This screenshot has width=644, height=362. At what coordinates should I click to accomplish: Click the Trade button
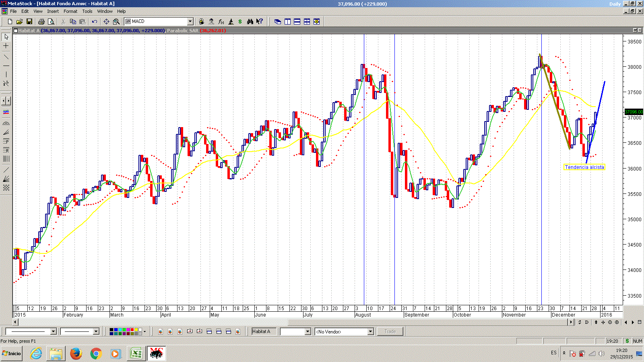(390, 331)
